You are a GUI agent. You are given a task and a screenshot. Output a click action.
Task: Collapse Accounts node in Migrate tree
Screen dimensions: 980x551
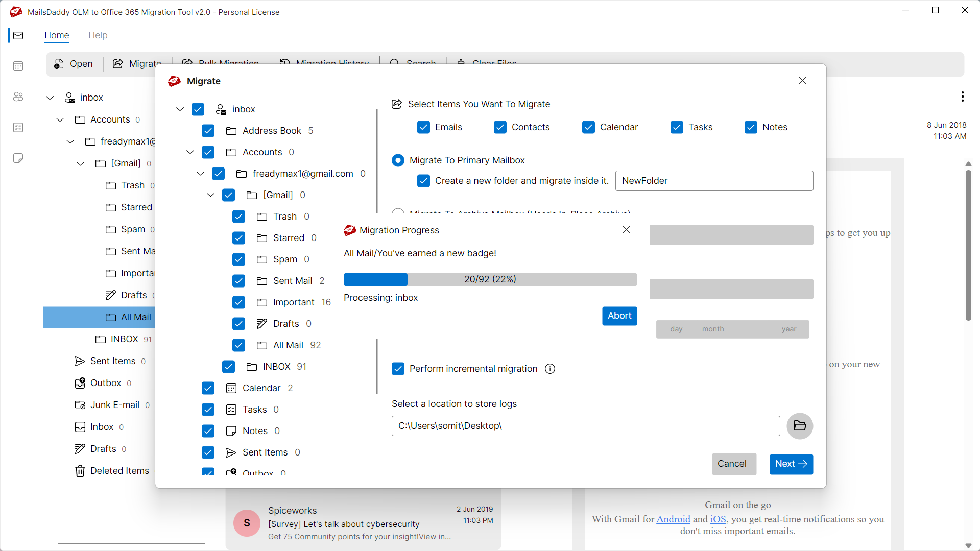[190, 152]
